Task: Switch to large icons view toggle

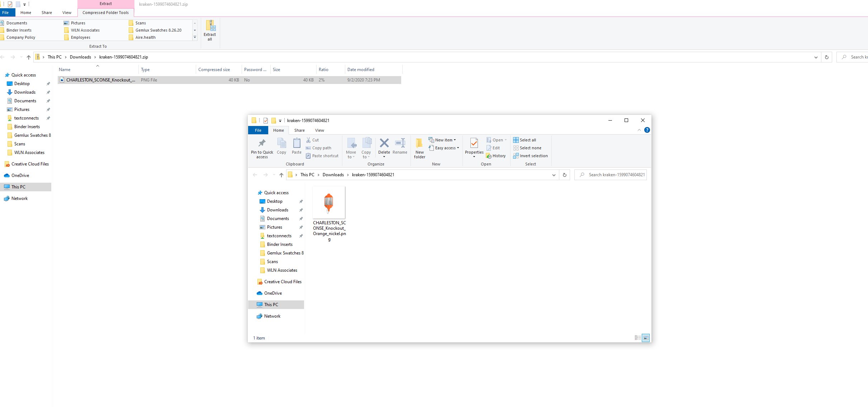Action: point(646,338)
